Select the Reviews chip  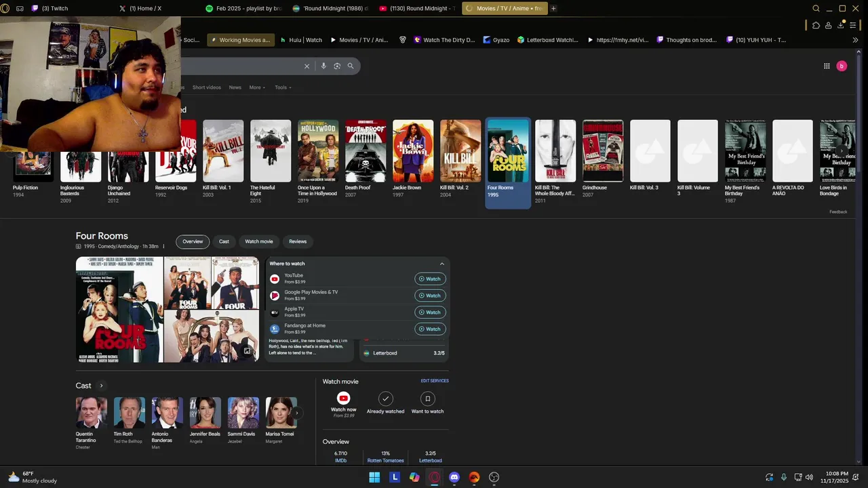point(298,241)
